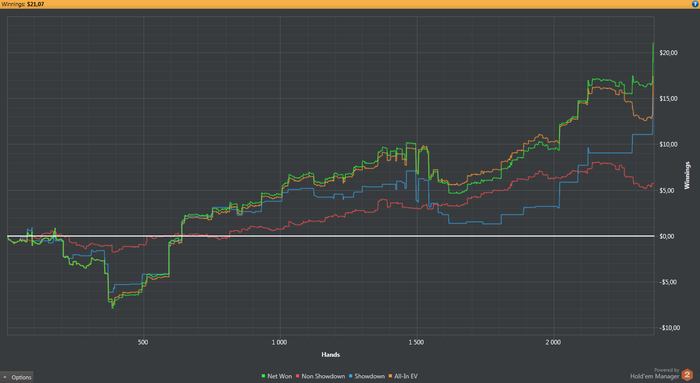Click the help icon in the orange bar
The height and width of the screenshot is (383, 700).
[695, 4]
